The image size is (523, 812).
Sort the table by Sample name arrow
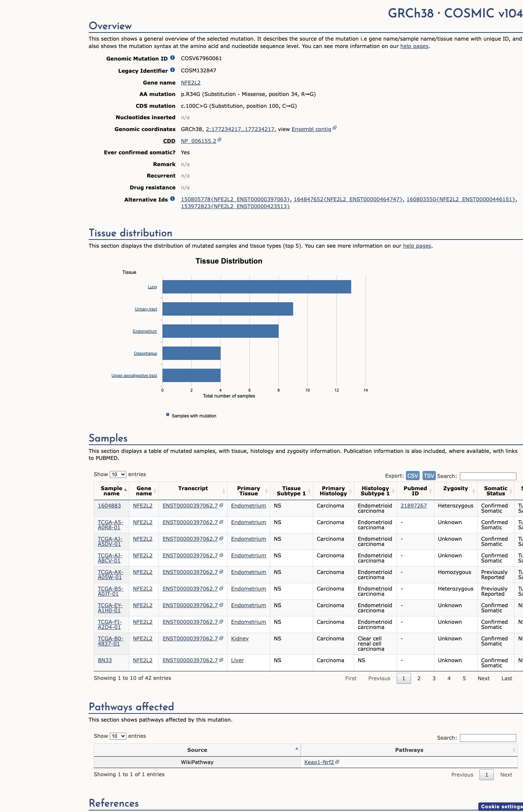[125, 490]
